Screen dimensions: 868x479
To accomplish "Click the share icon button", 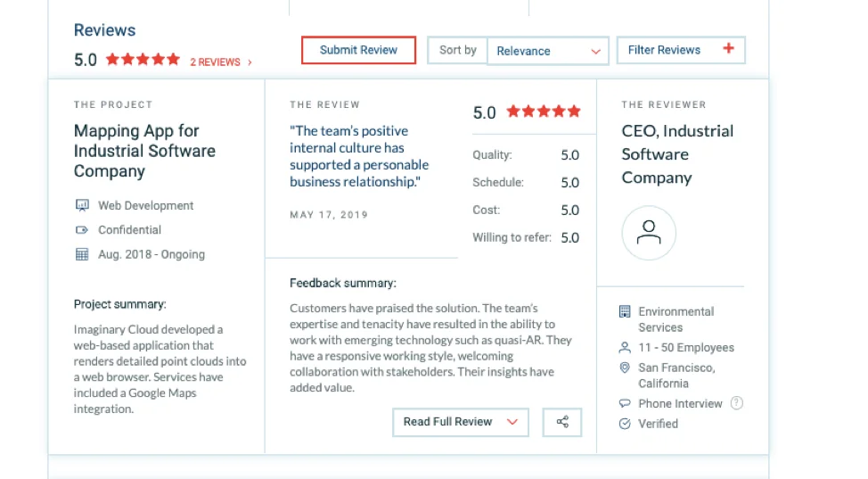I will 561,423.
